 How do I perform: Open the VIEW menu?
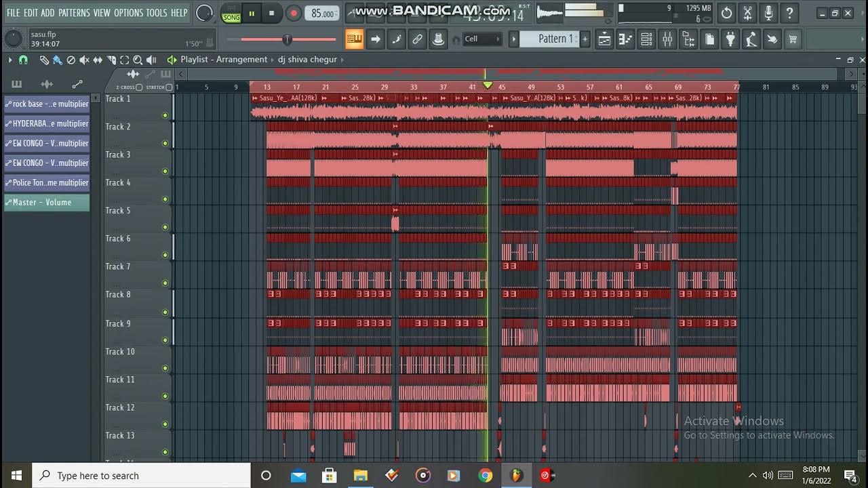(x=102, y=13)
